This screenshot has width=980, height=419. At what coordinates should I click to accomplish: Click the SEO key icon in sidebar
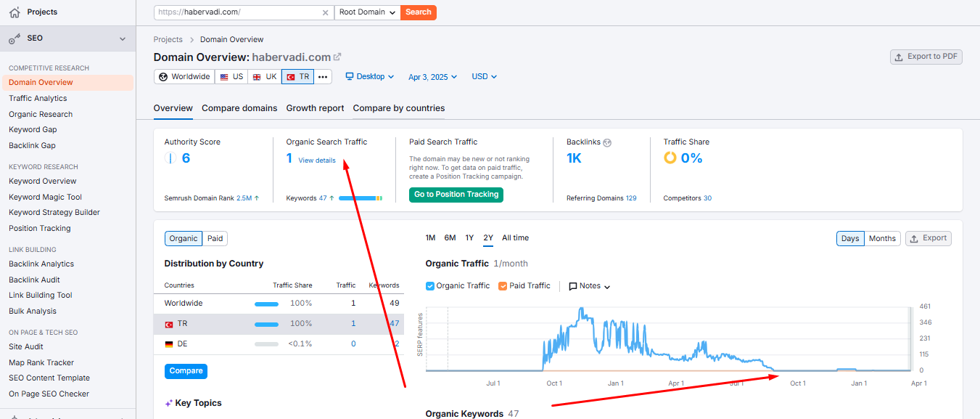coord(15,38)
